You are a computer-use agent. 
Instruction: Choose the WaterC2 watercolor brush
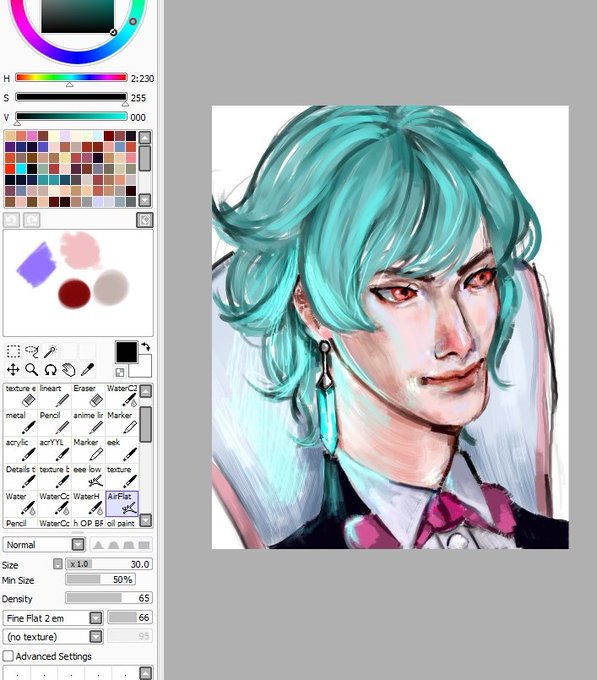point(122,396)
